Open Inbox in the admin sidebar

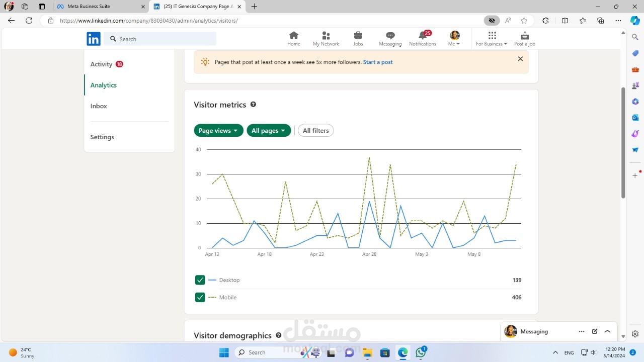pos(99,106)
